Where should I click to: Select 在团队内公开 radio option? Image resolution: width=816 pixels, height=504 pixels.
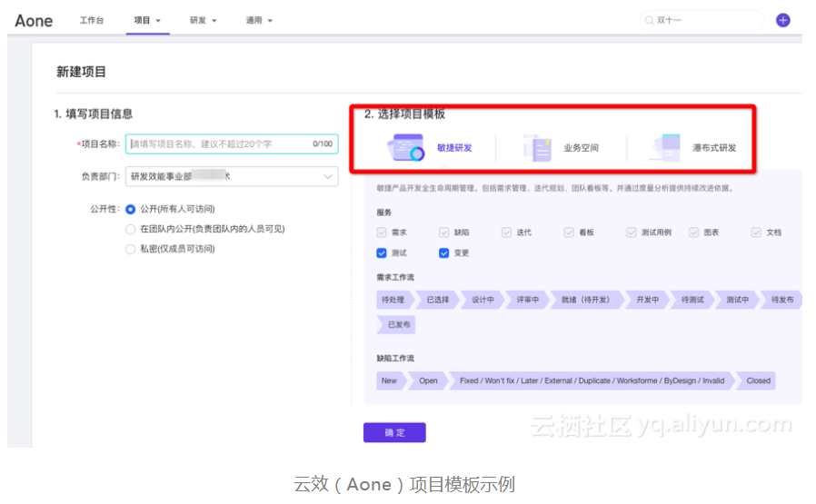coord(131,229)
